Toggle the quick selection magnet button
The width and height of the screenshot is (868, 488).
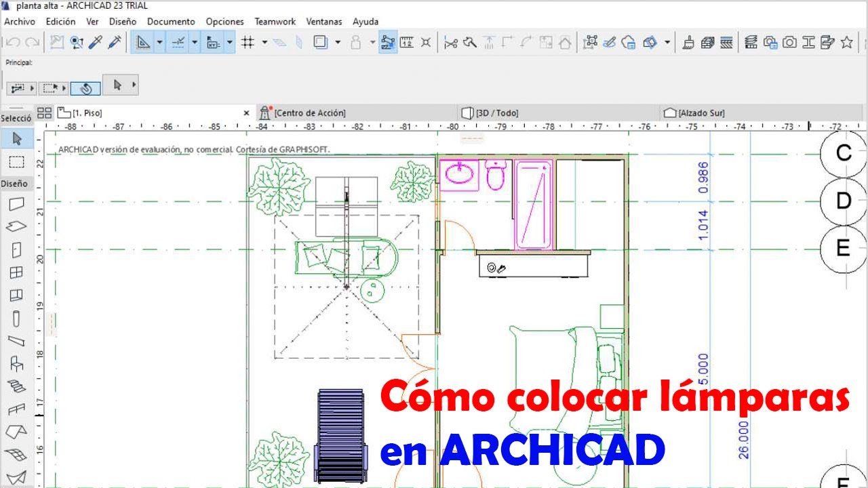[85, 88]
